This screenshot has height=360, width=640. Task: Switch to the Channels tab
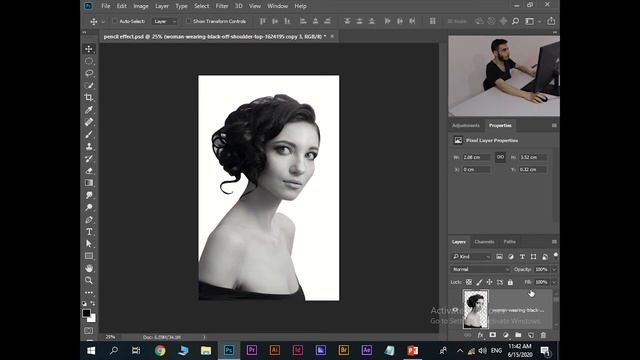click(x=484, y=242)
